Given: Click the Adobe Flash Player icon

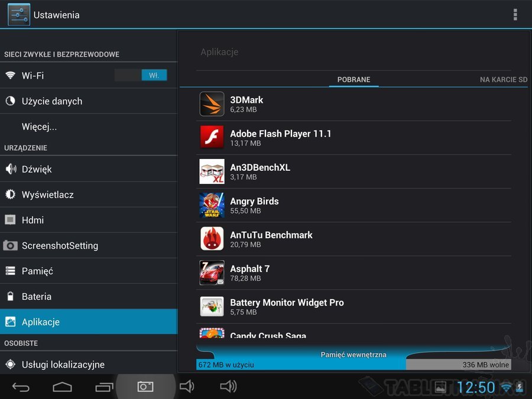Looking at the screenshot, I should click(212, 137).
